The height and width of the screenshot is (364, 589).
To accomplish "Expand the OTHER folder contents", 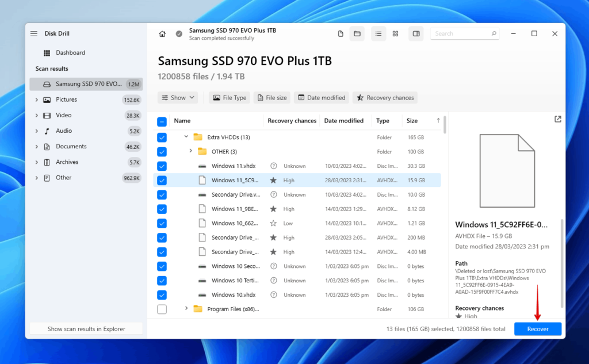I will point(190,151).
